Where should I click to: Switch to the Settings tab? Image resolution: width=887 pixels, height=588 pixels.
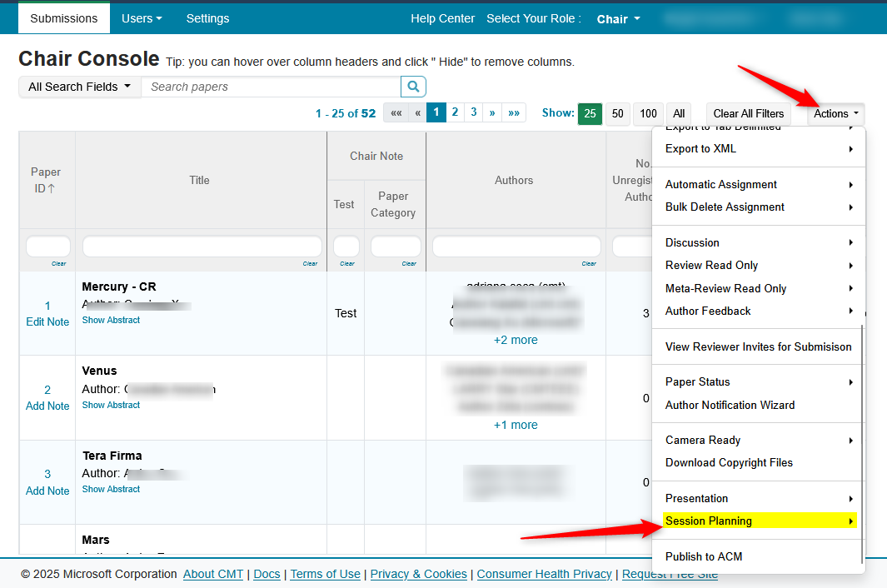point(207,18)
